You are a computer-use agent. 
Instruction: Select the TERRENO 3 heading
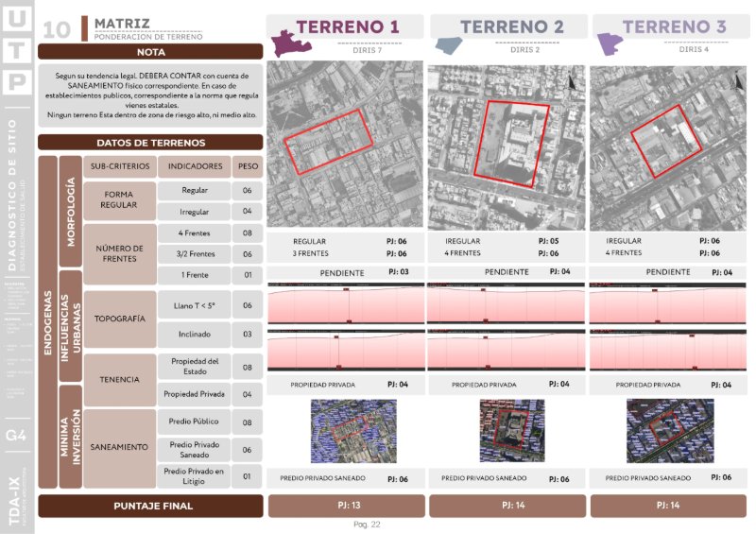[674, 26]
